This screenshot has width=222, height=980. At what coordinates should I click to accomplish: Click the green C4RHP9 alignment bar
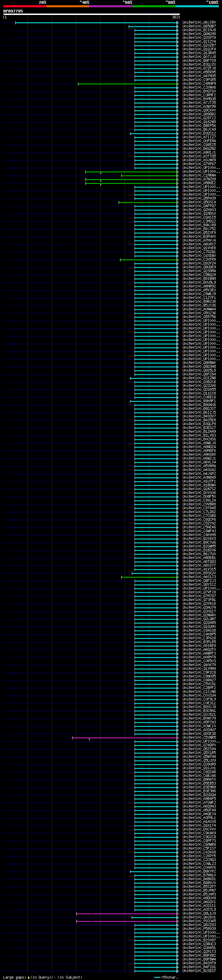[128, 84]
